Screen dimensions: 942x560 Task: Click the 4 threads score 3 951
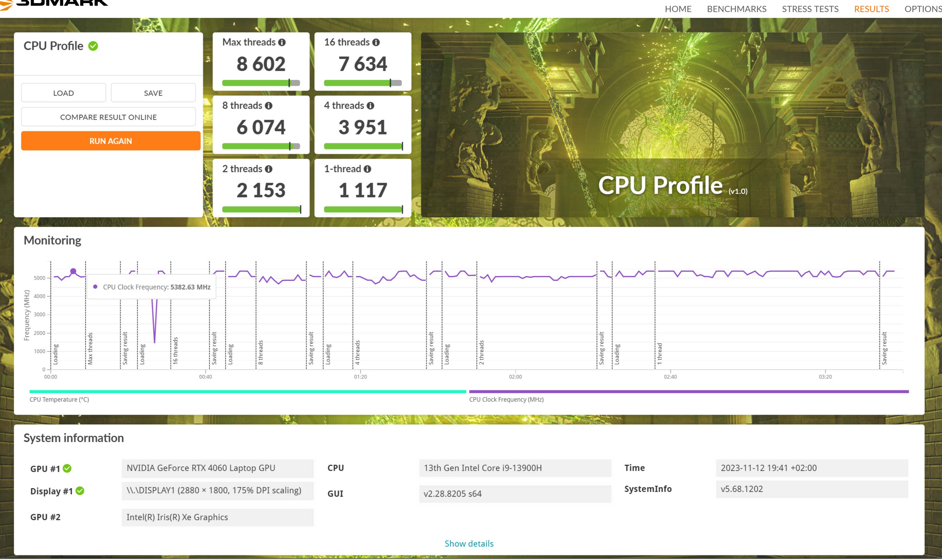coord(362,127)
